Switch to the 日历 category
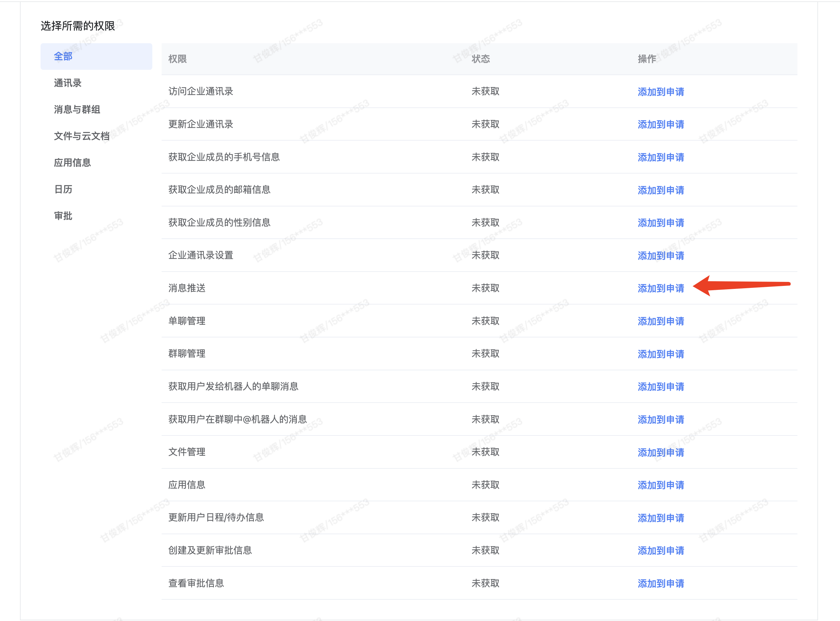 [x=63, y=189]
